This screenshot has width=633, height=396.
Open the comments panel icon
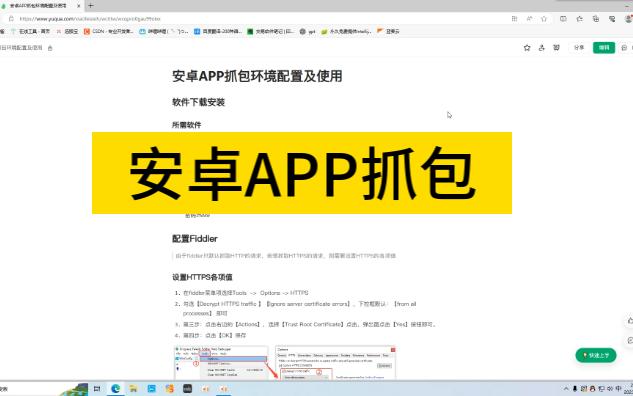point(624,48)
